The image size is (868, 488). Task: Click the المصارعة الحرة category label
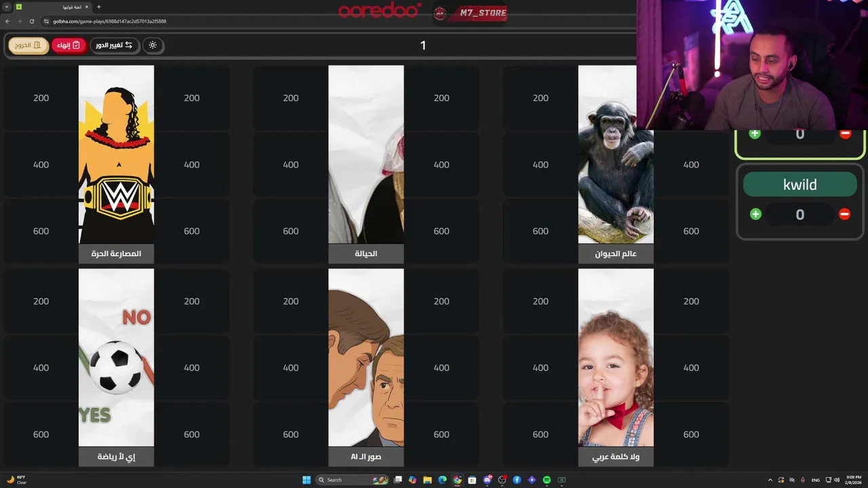coord(116,253)
